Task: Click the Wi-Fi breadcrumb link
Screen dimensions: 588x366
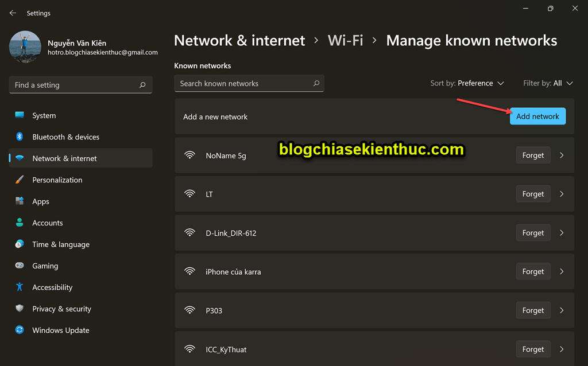Action: (x=345, y=41)
